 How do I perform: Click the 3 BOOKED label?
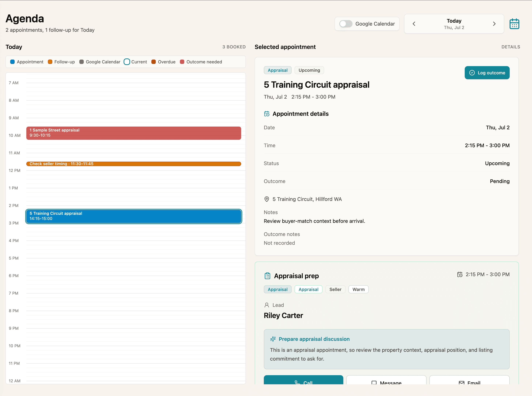(234, 47)
